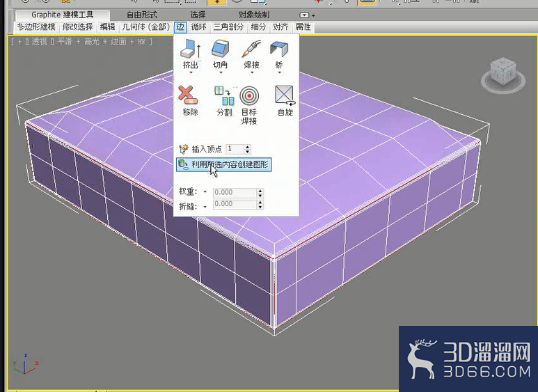The height and width of the screenshot is (392, 538).
Task: Open the 挤出 dropdown arrow
Action: click(191, 72)
